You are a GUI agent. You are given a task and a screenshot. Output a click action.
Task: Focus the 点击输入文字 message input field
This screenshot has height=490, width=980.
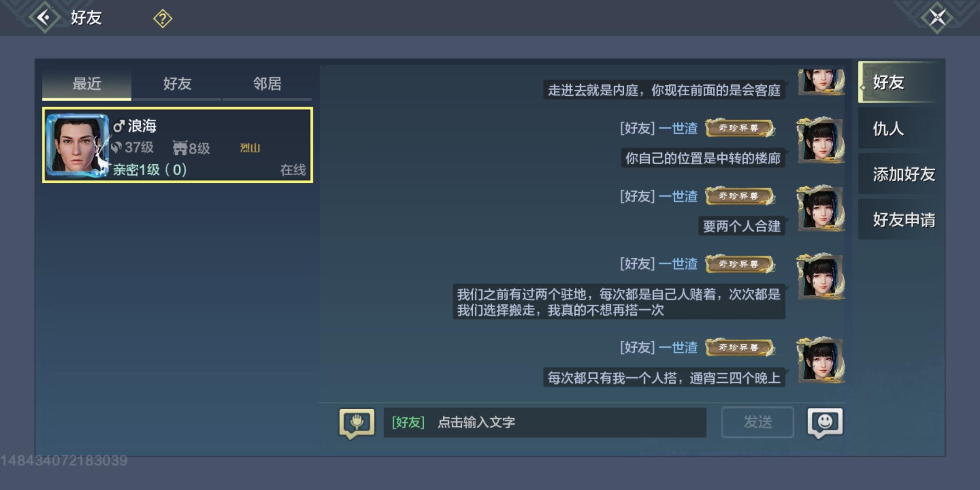[545, 422]
